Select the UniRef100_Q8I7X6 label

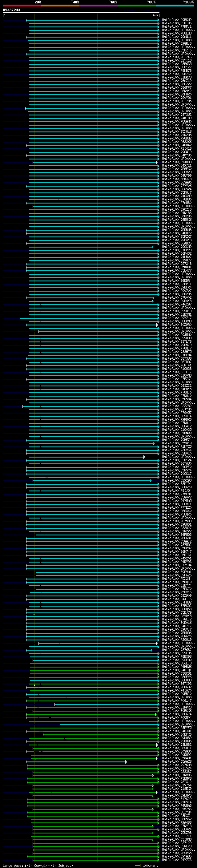click(x=177, y=57)
